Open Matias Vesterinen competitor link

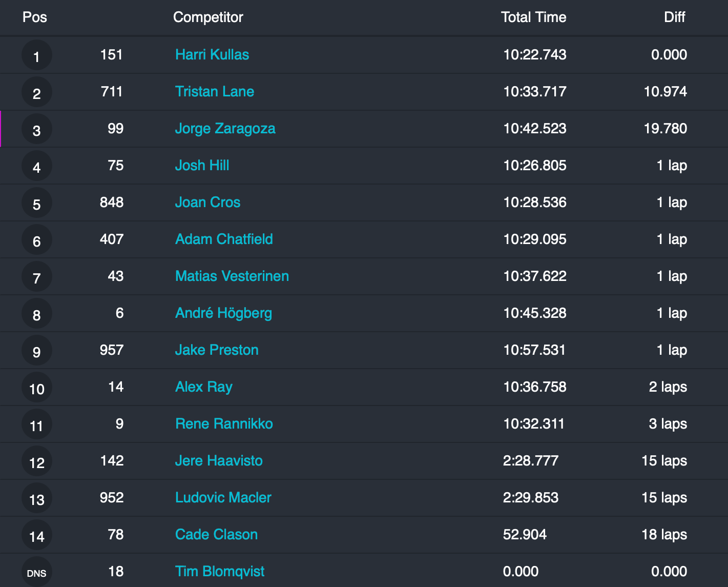click(232, 276)
